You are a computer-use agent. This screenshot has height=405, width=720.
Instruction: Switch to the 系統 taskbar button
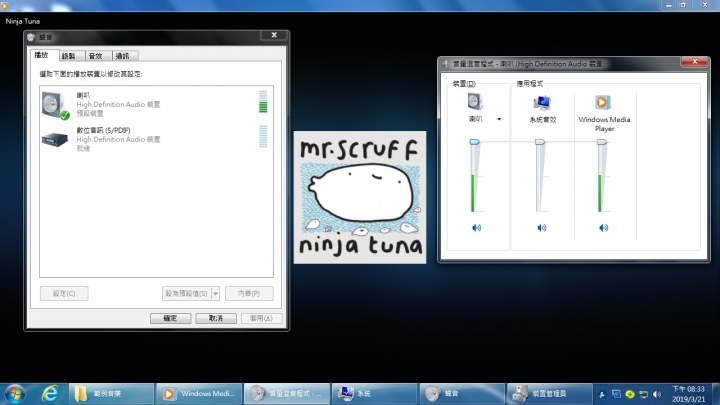click(374, 394)
